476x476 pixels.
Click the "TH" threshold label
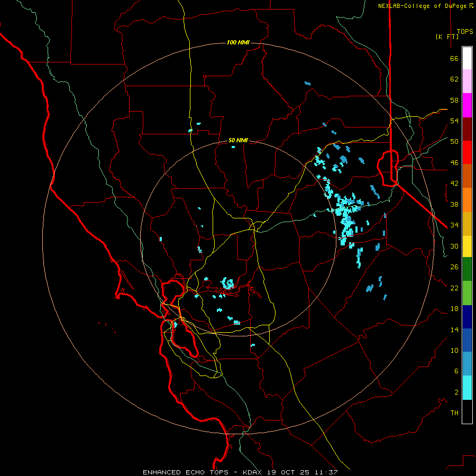[x=454, y=413]
